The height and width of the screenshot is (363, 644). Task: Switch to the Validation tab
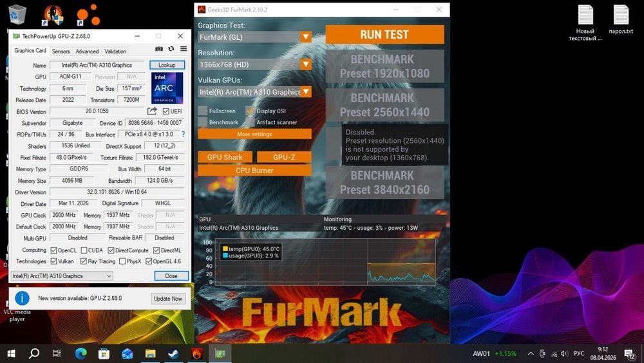[115, 51]
